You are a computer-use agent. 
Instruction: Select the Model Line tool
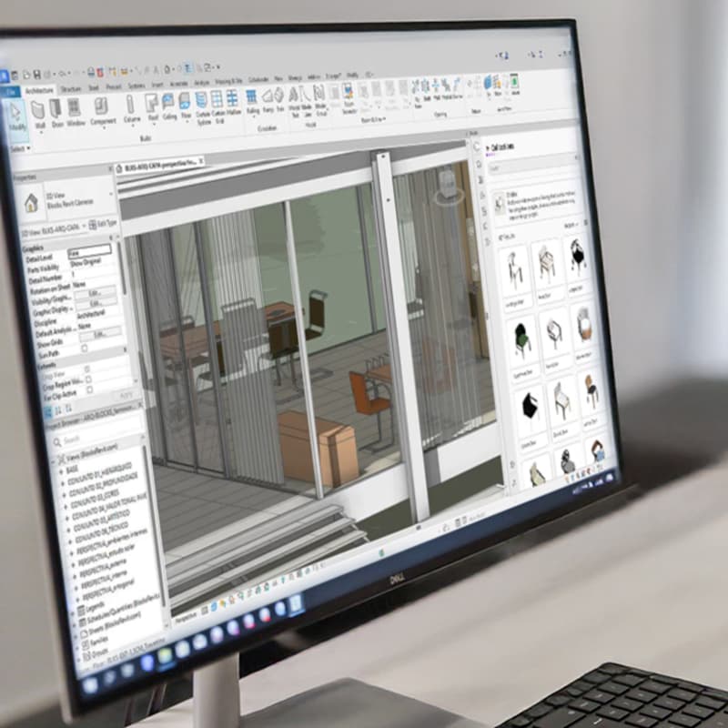pyautogui.click(x=307, y=101)
